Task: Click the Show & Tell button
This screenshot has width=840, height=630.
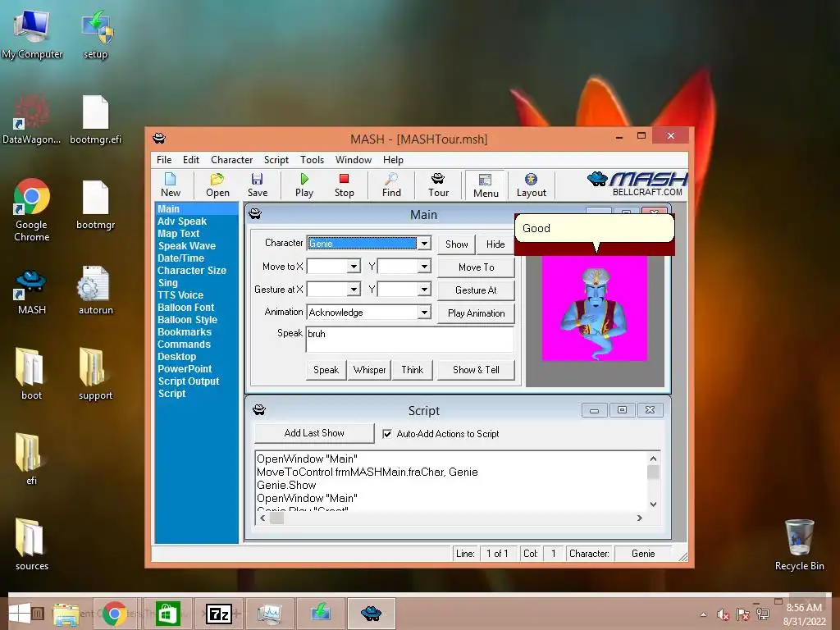Action: 476,370
